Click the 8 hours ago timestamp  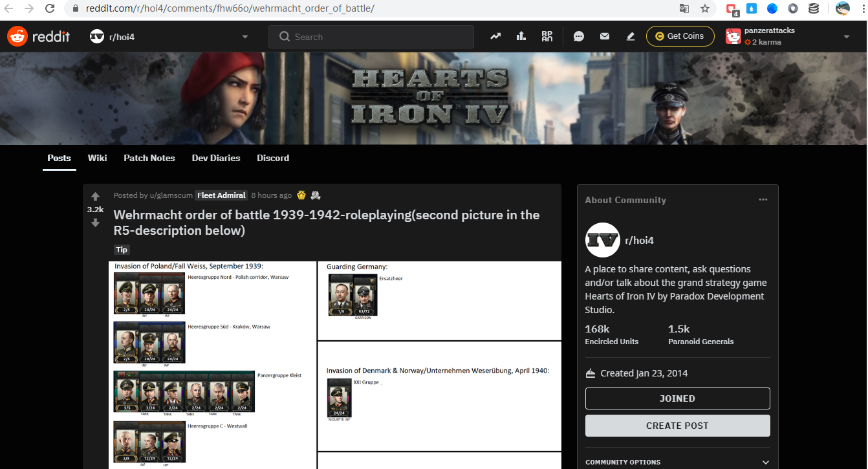click(271, 195)
